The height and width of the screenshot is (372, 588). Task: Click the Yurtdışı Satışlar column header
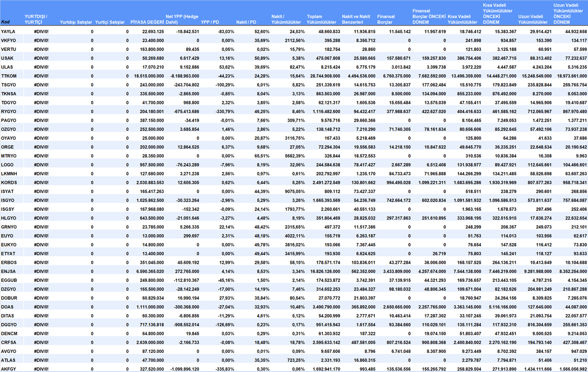click(x=76, y=22)
